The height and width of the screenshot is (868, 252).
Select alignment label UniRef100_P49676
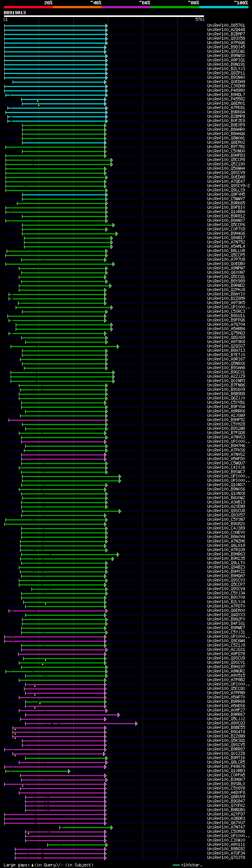coord(226,766)
